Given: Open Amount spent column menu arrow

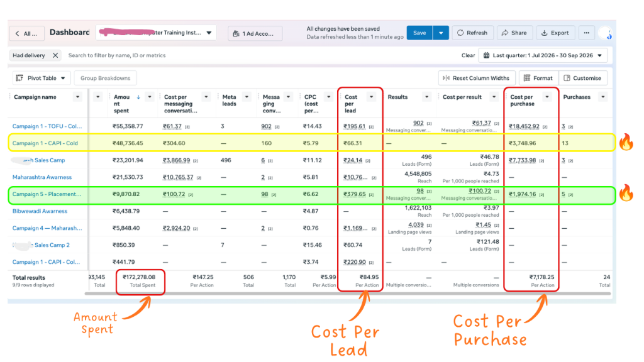Looking at the screenshot, I should click(x=150, y=97).
